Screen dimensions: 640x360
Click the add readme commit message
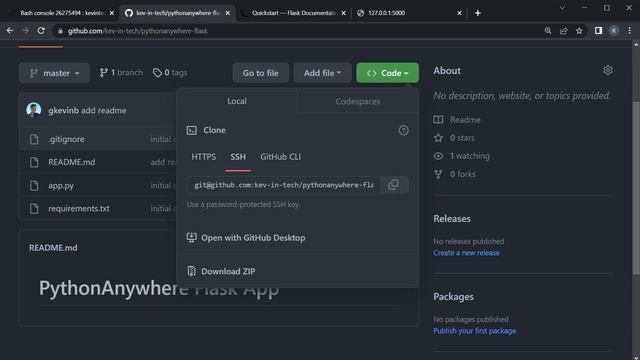click(104, 110)
